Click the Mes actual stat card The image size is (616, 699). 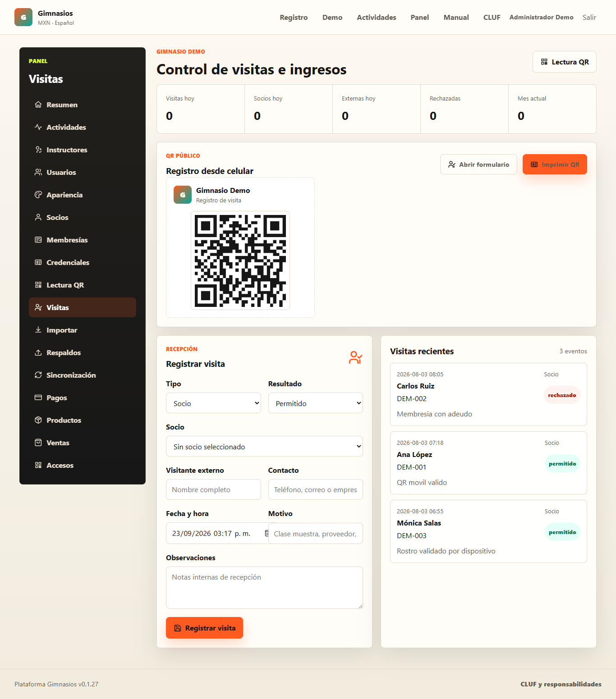(552, 109)
